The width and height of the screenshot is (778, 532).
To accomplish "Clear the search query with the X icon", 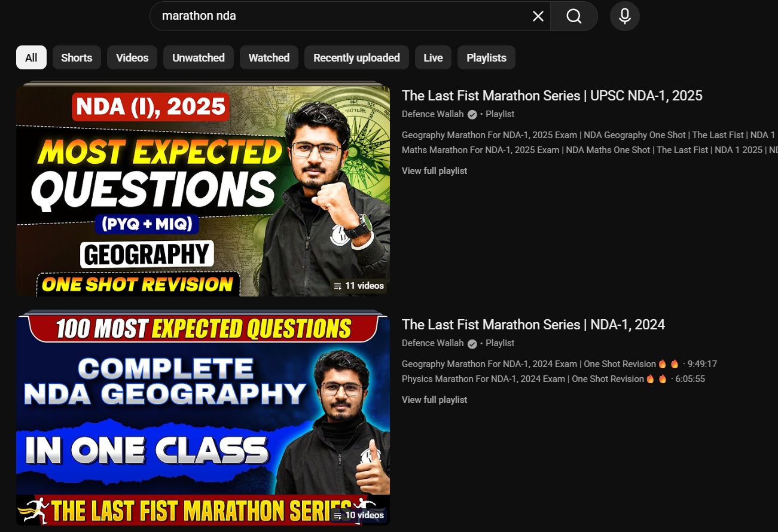I will pyautogui.click(x=538, y=16).
